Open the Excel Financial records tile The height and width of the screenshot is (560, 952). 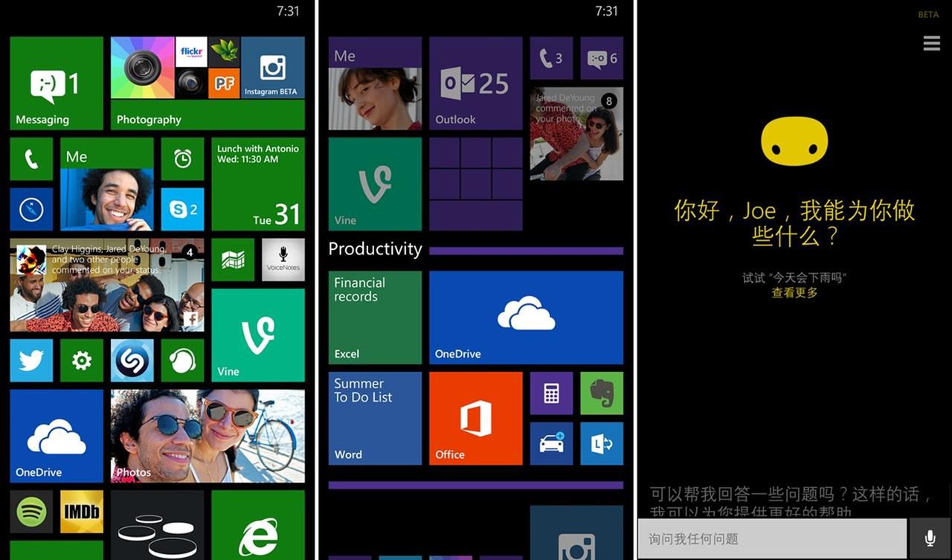(375, 318)
